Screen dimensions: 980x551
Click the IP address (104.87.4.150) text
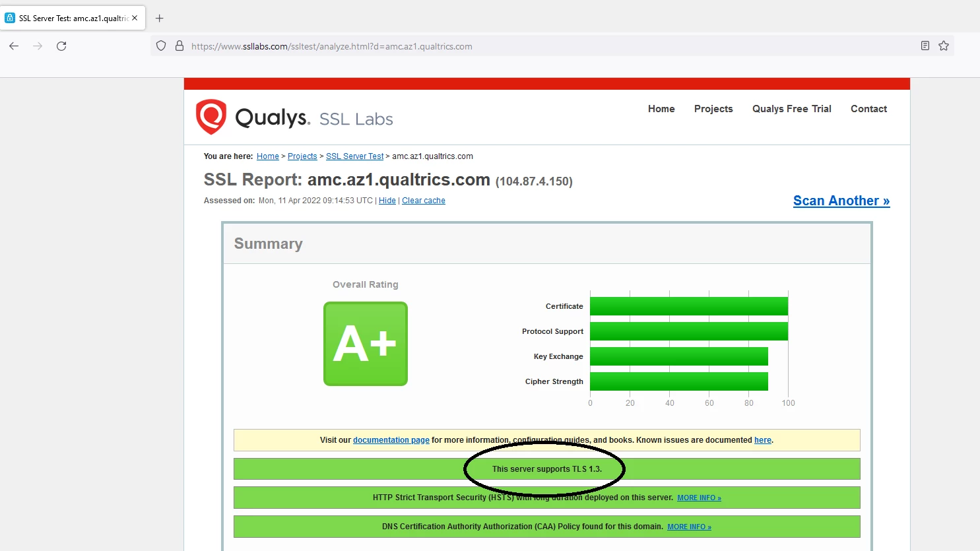pos(534,181)
